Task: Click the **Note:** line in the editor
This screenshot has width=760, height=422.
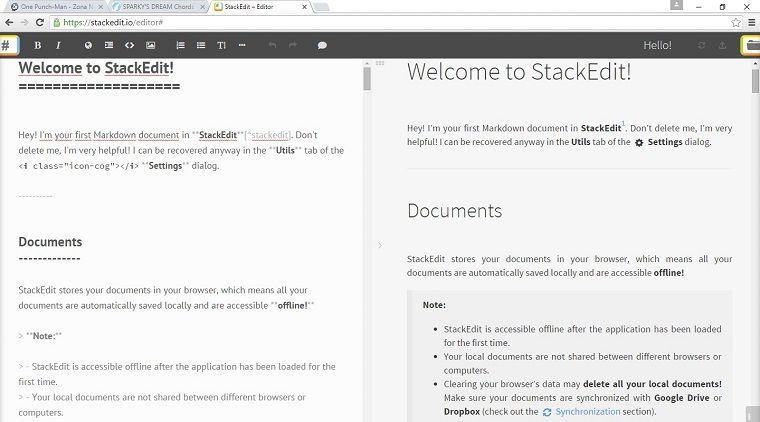Action: coord(40,336)
